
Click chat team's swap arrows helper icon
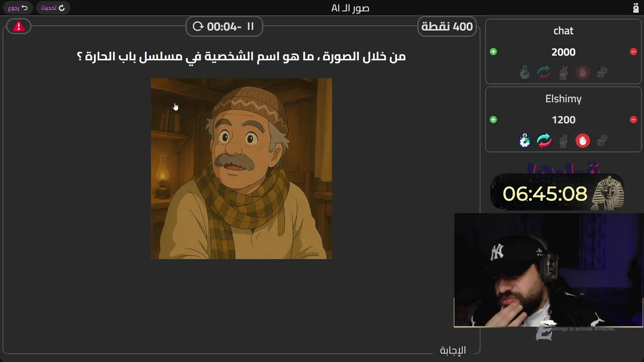[x=544, y=73]
